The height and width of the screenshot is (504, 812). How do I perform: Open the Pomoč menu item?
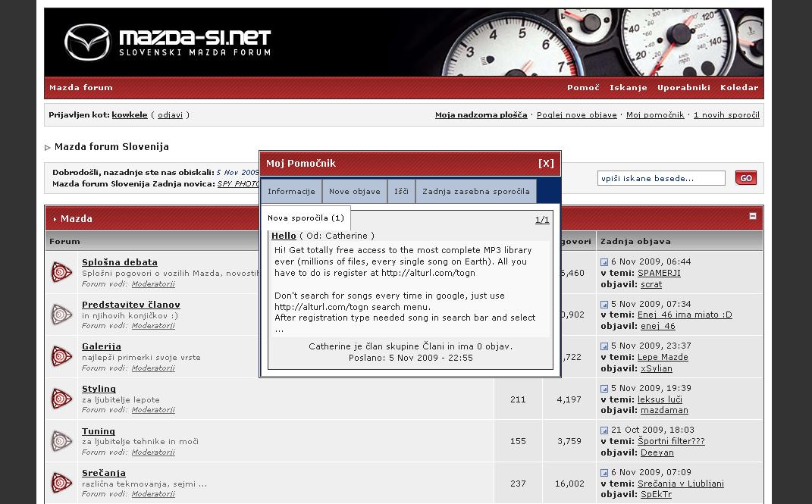click(583, 87)
